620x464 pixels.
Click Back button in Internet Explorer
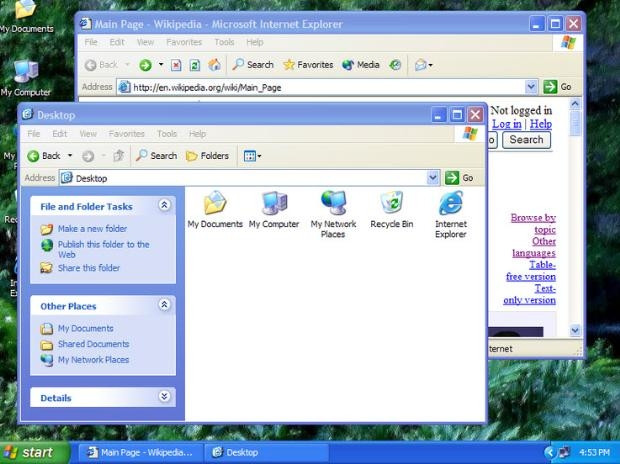[101, 65]
